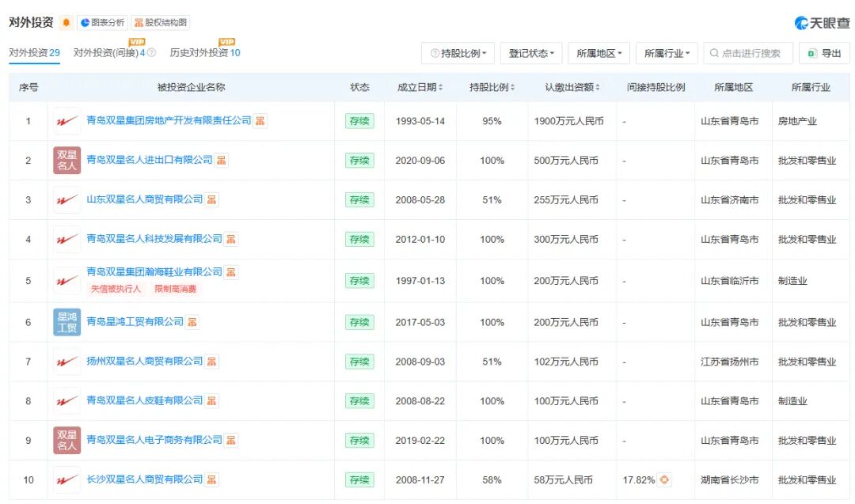Open 扬州双星名人商贸有限公司 link
The image size is (855, 504).
145,361
